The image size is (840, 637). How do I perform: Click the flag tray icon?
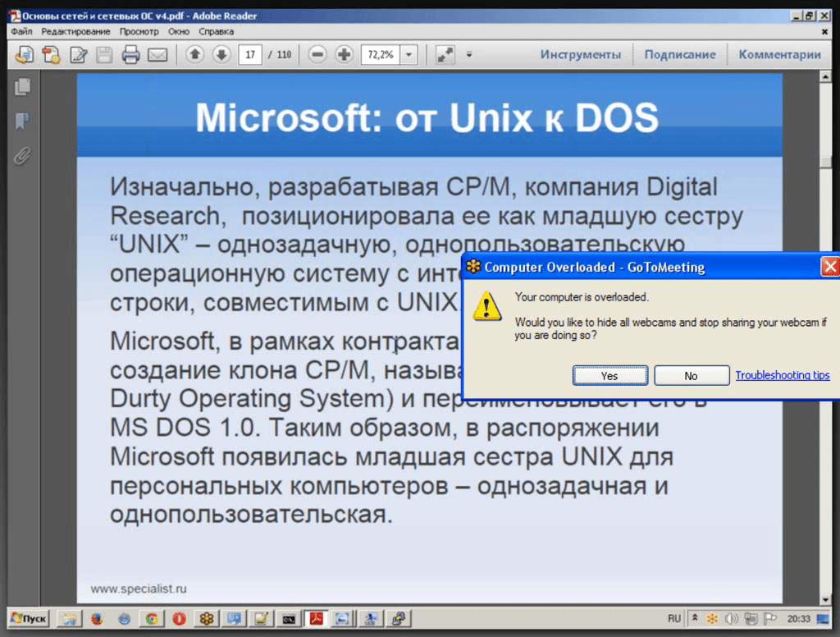[770, 619]
